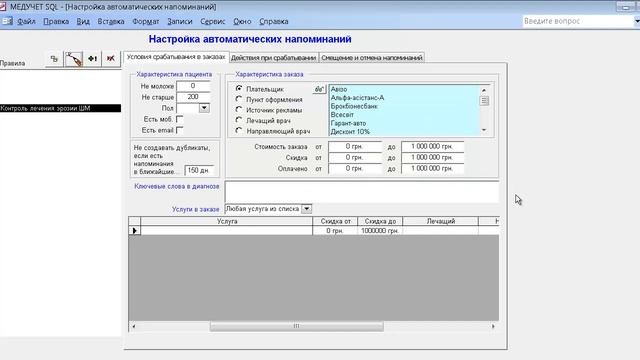
Task: Click Скидка до amount field
Action: pyautogui.click(x=432, y=158)
